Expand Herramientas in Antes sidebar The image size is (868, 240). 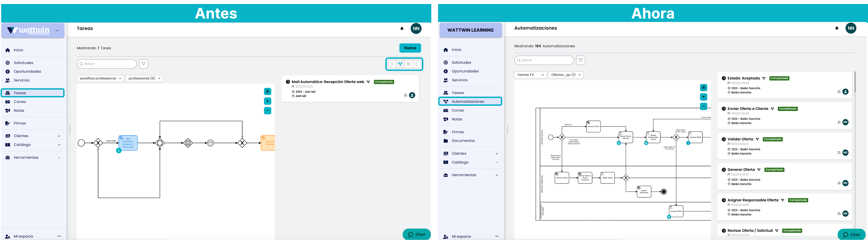click(33, 158)
